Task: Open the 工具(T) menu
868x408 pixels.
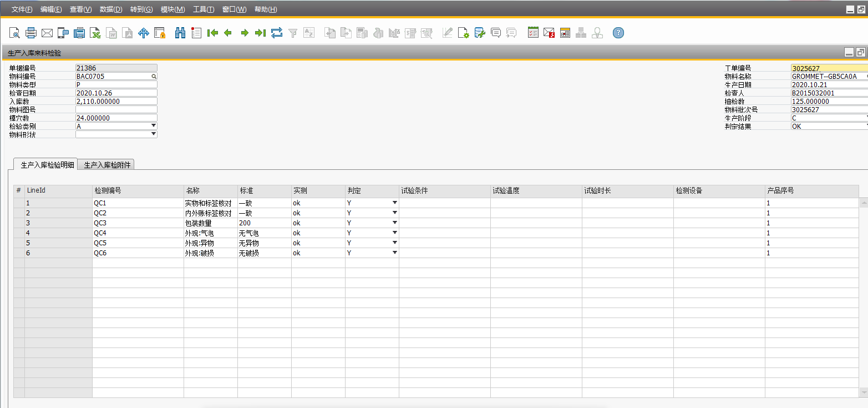Action: pyautogui.click(x=204, y=9)
